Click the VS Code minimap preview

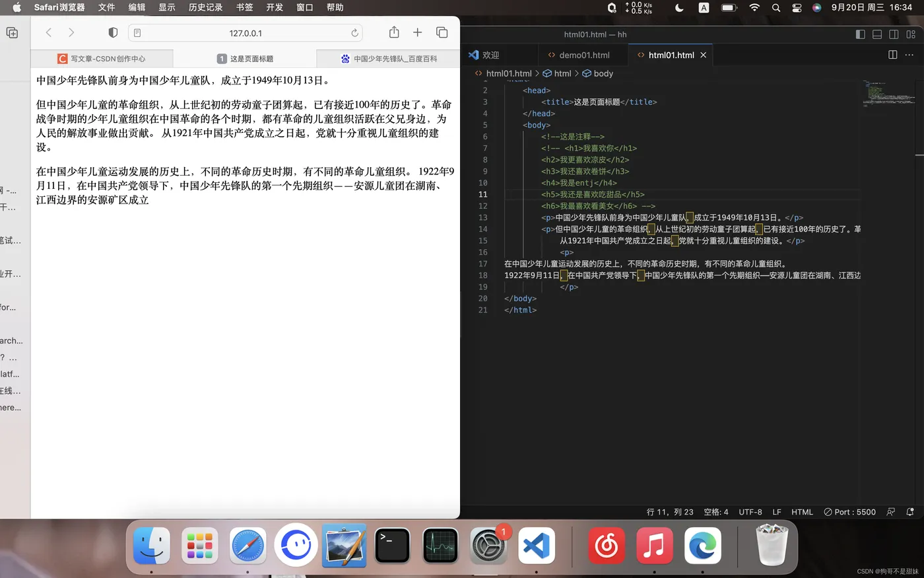[x=888, y=93]
